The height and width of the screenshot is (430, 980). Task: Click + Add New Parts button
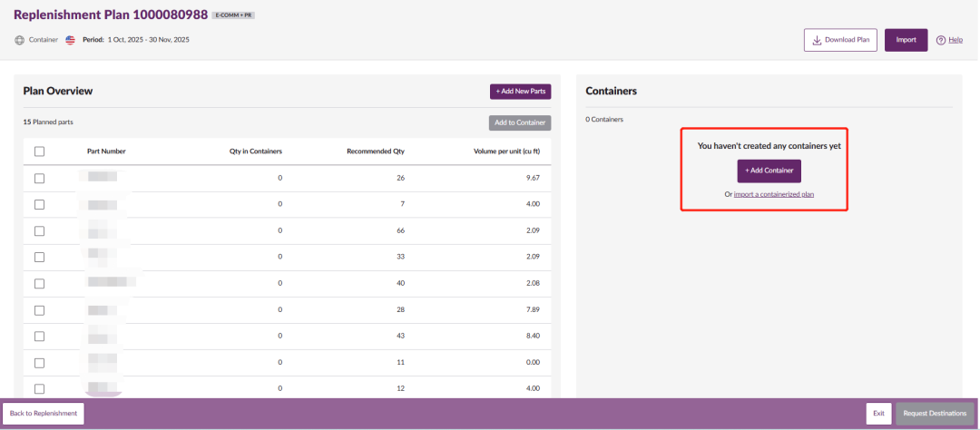point(520,92)
